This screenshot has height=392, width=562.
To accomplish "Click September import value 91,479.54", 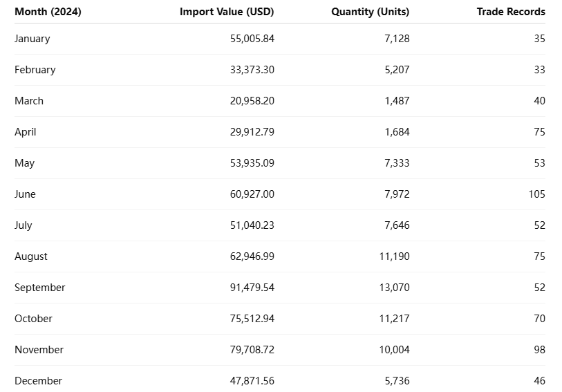I will point(252,288).
